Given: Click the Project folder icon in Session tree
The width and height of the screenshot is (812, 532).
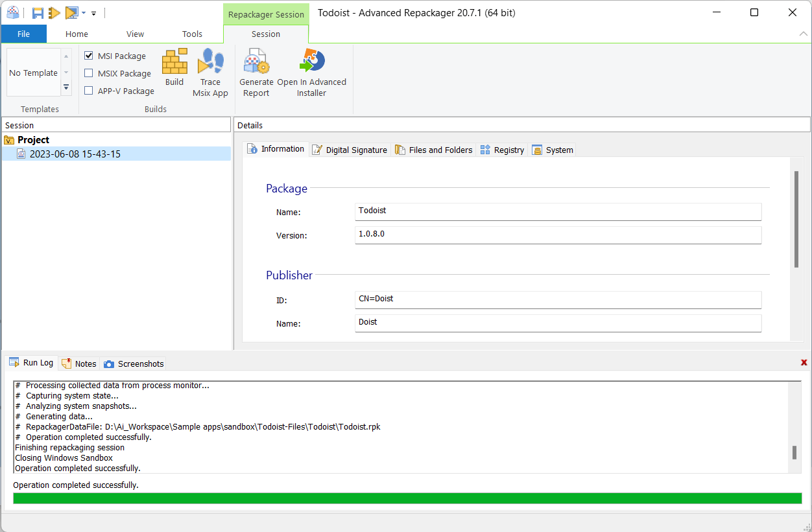Looking at the screenshot, I should tap(9, 140).
